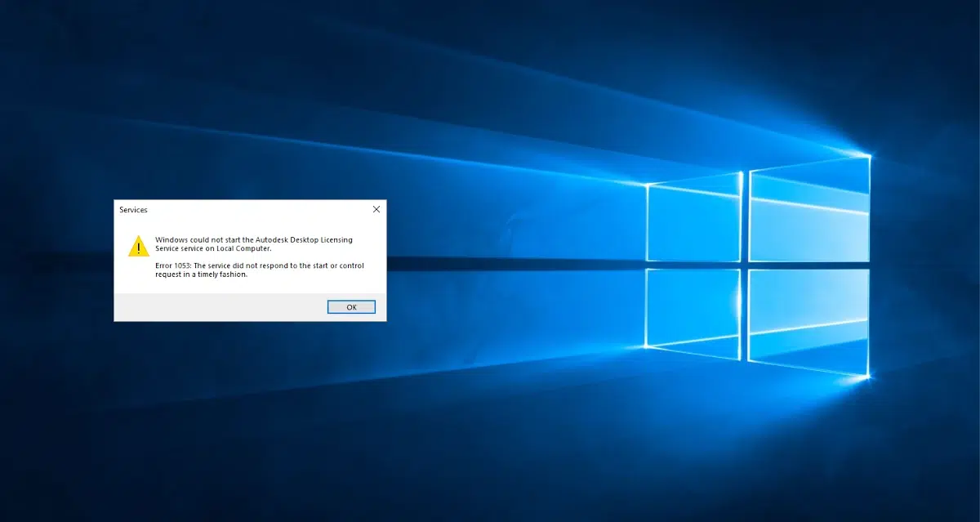Click the empty desktop area left of the dialog
Viewport: 980px width, 522px height.
point(57,261)
